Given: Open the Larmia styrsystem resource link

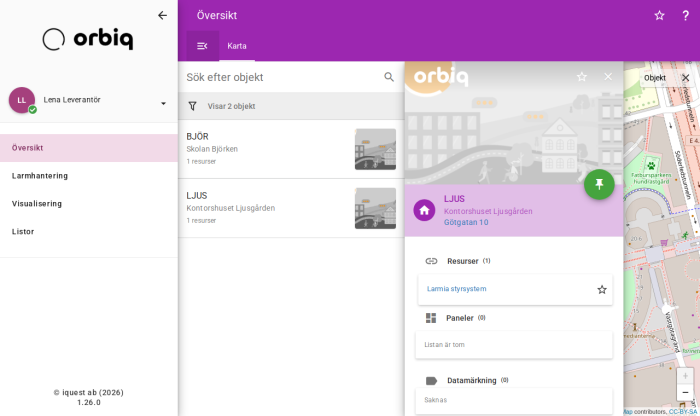Looking at the screenshot, I should [457, 289].
